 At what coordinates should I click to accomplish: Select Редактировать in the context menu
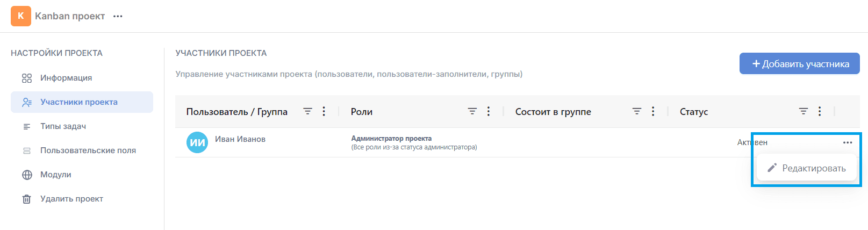(x=806, y=168)
